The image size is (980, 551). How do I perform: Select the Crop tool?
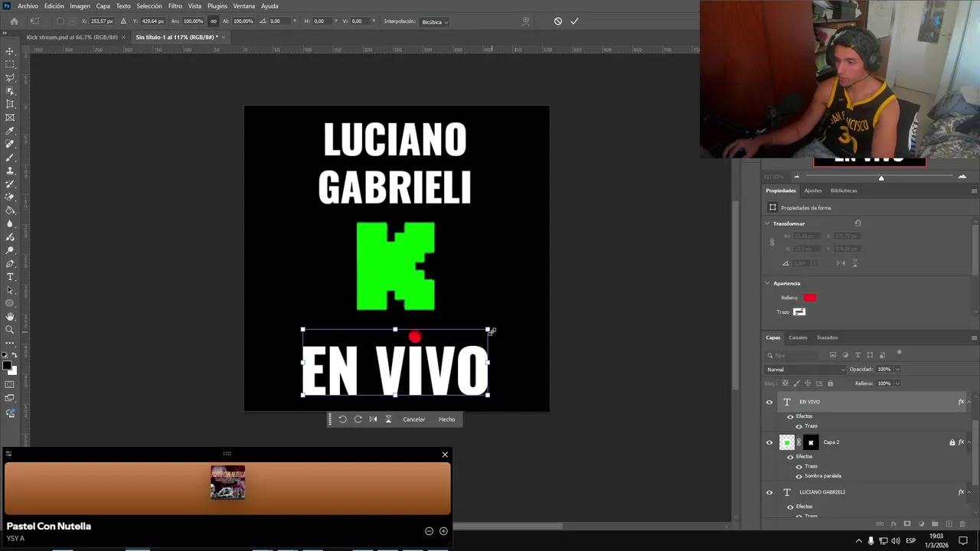[10, 104]
